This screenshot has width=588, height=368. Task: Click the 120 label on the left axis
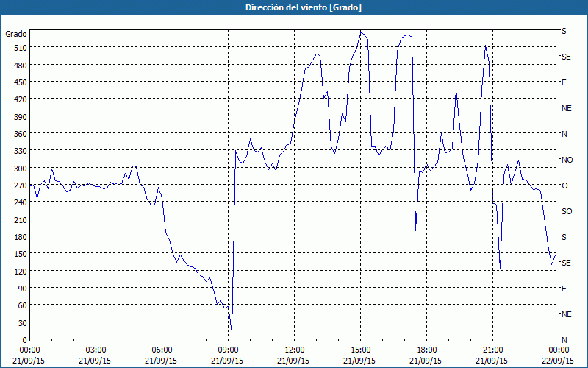[x=20, y=271]
